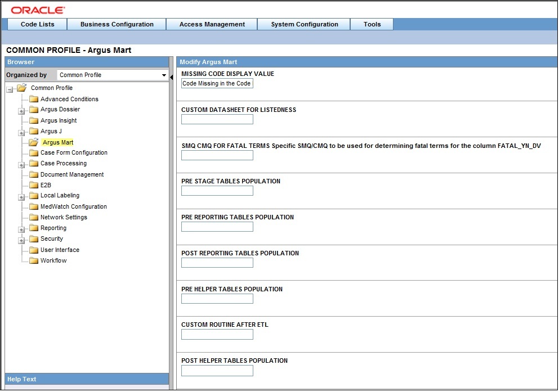Viewport: 559px width, 392px height.
Task: Click the E2B folder icon
Action: pos(34,185)
